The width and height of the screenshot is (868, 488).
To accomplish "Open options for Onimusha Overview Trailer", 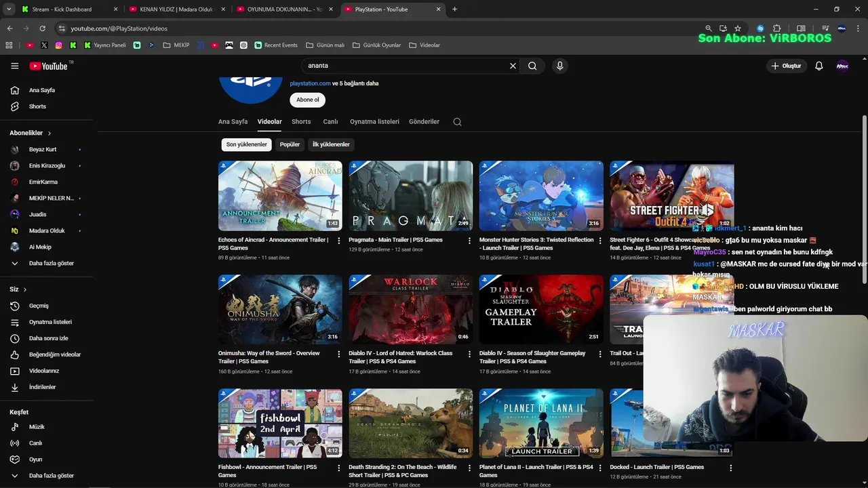I will coord(339,354).
